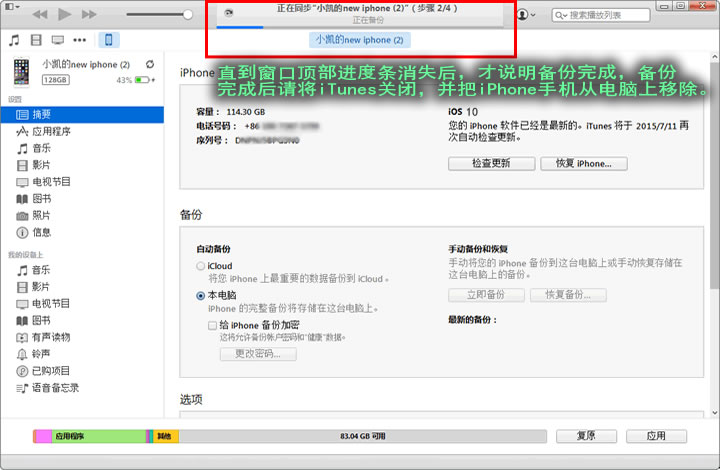720x470 pixels.
Task: Click the 复原 button
Action: coord(586,436)
